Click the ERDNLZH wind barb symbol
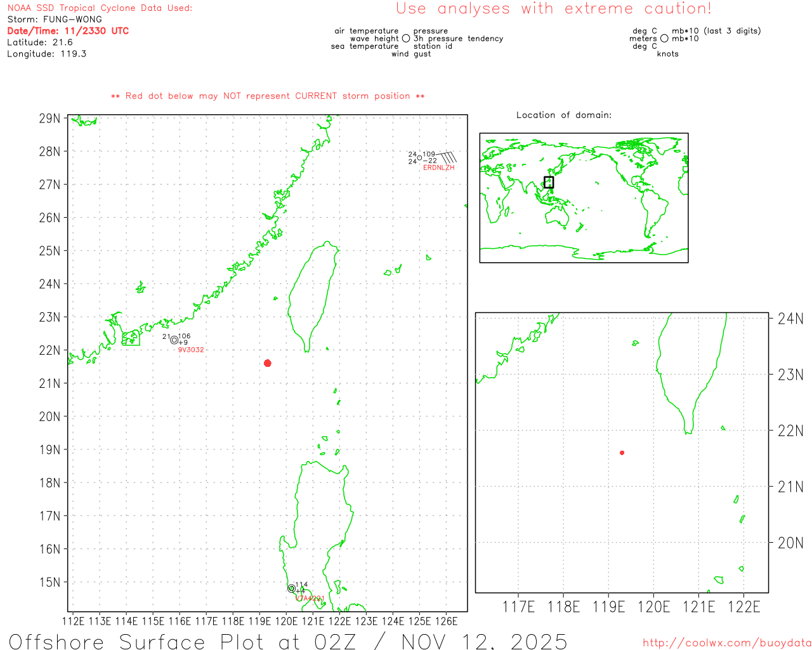The image size is (812, 650). (x=447, y=157)
